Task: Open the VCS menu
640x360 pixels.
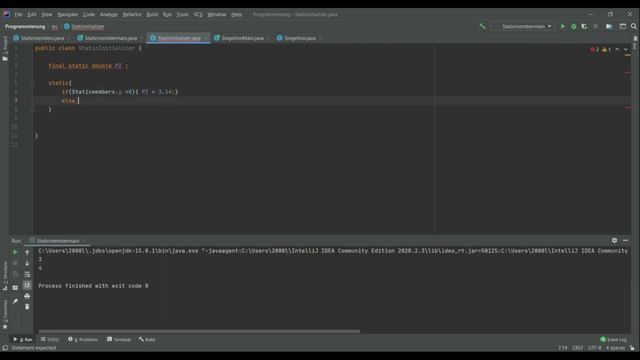Action: [x=198, y=14]
